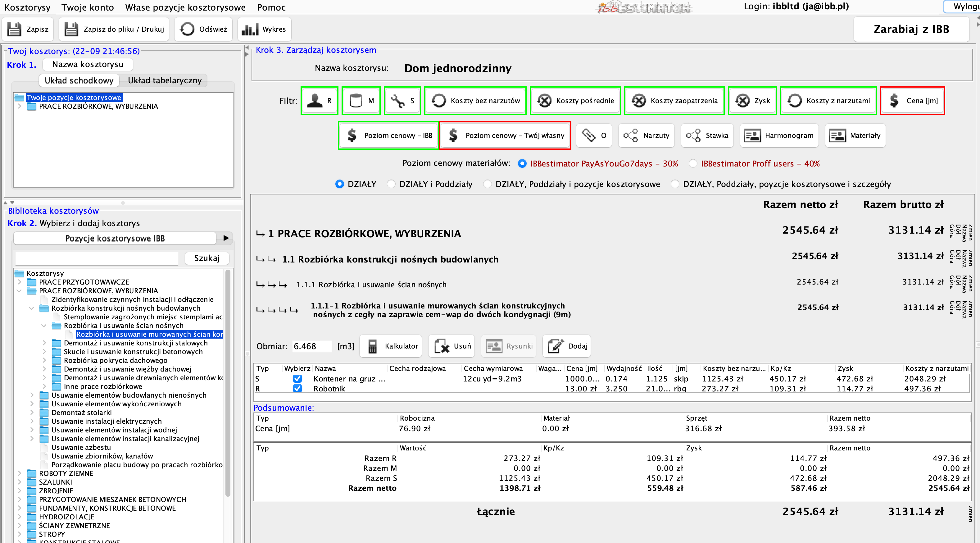Uncheck the Kontener na gruz checkbox
Screen dimensions: 980x543
(x=297, y=379)
